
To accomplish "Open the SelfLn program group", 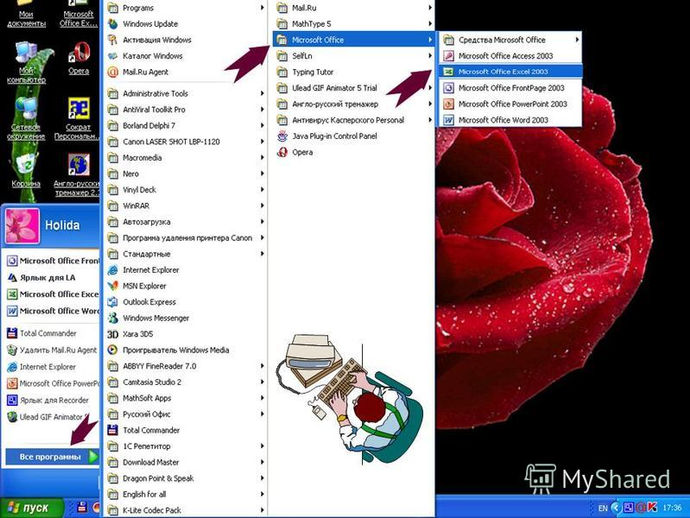I will tap(353, 56).
